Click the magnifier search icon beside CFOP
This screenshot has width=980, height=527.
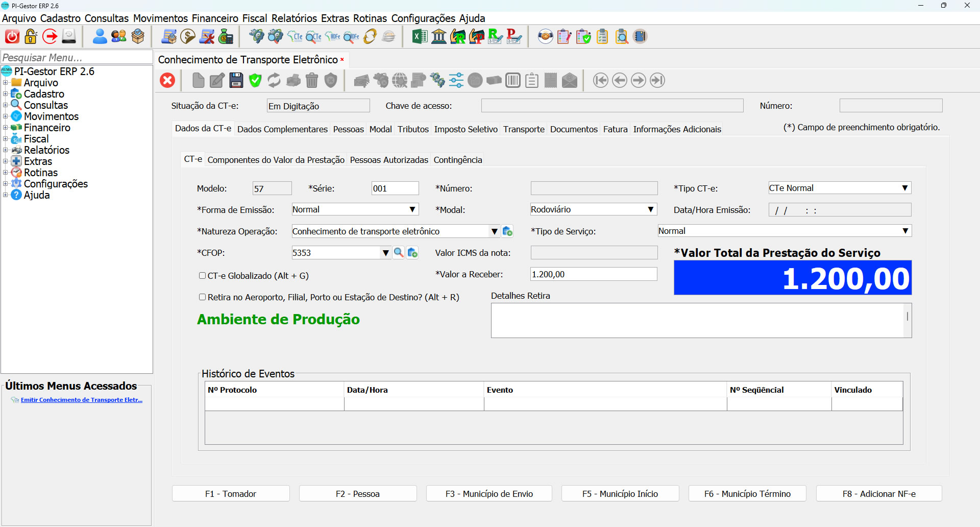pyautogui.click(x=399, y=253)
